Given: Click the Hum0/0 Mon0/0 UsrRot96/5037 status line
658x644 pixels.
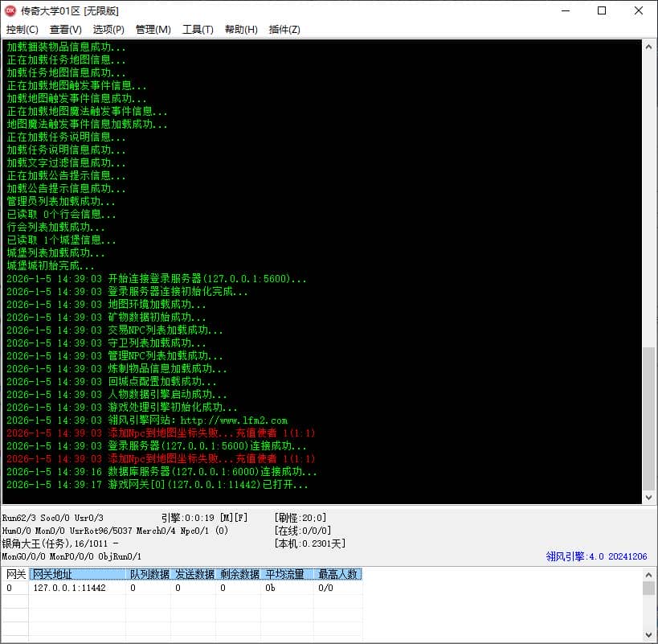Looking at the screenshot, I should 115,531.
